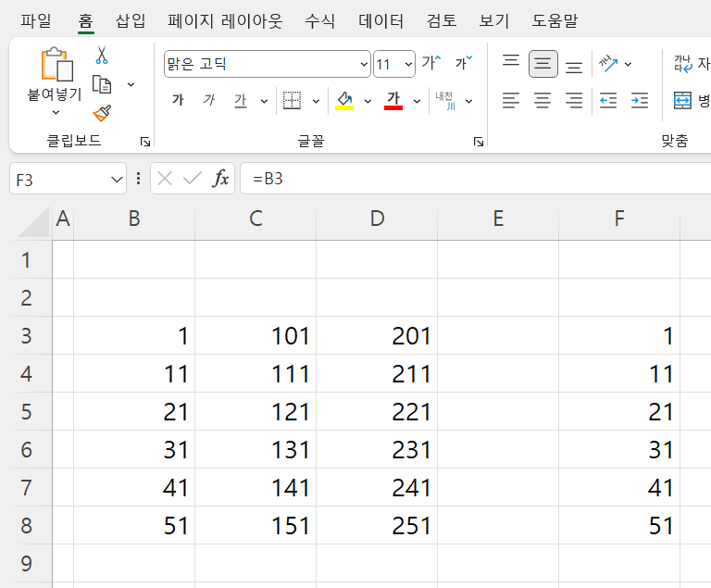Align text right

click(574, 100)
